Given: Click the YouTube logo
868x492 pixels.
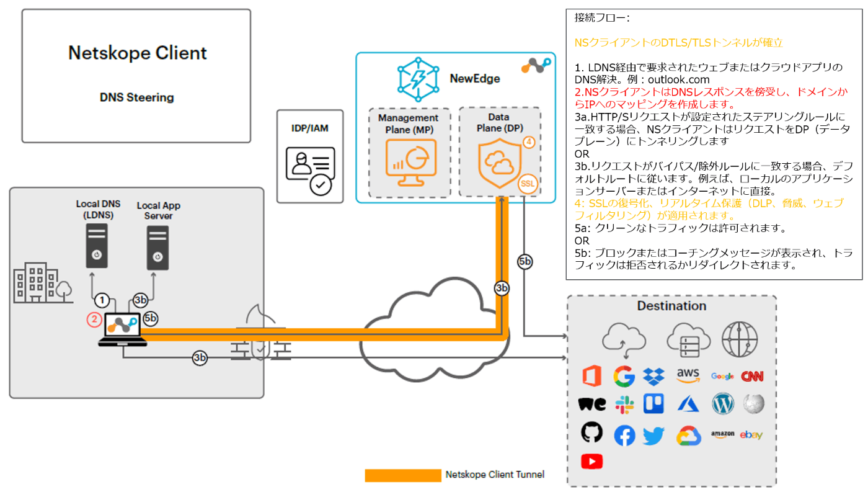Looking at the screenshot, I should click(592, 462).
